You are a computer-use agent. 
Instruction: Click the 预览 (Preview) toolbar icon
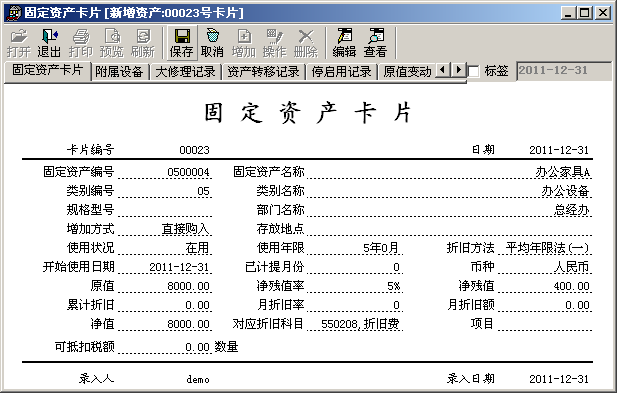(112, 43)
